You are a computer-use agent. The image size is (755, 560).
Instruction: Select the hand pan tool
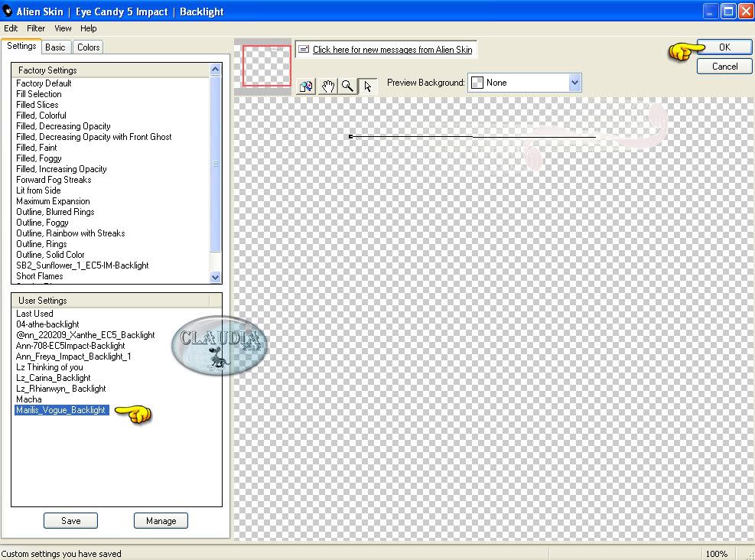pyautogui.click(x=328, y=86)
